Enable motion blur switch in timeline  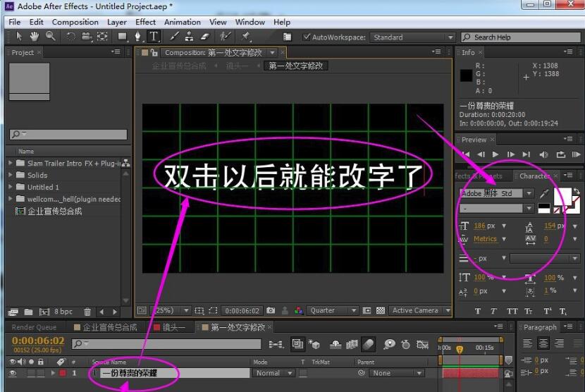tap(368, 344)
